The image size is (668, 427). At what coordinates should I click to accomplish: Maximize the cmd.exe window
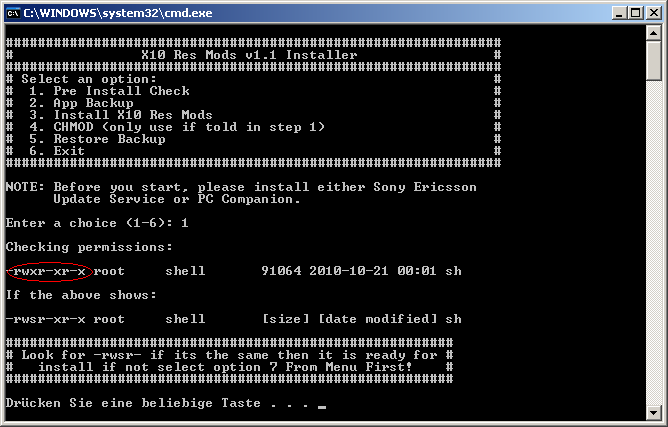click(635, 13)
